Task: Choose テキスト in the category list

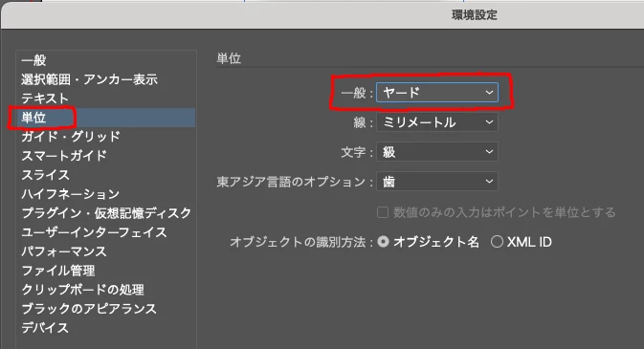Action: 45,98
